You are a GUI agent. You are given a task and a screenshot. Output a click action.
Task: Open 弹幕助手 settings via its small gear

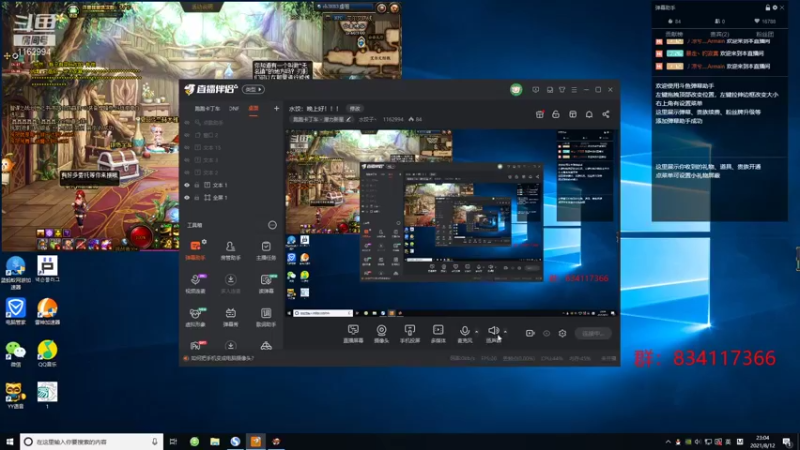204,241
